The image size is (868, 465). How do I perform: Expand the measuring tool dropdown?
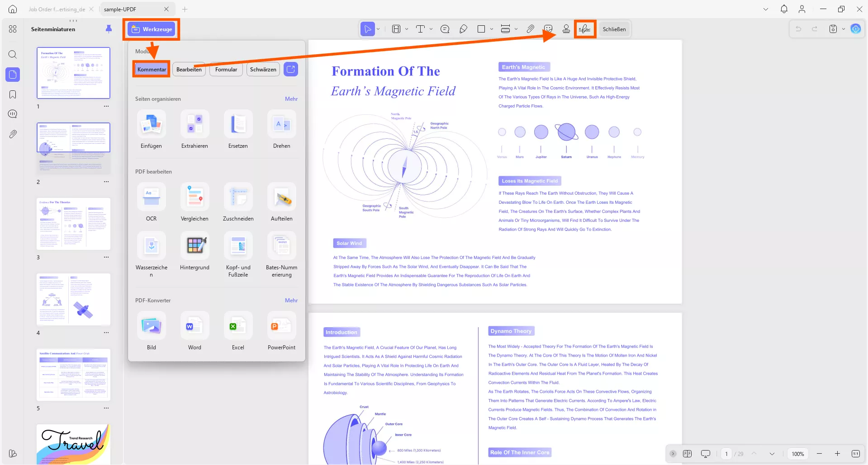pos(516,29)
